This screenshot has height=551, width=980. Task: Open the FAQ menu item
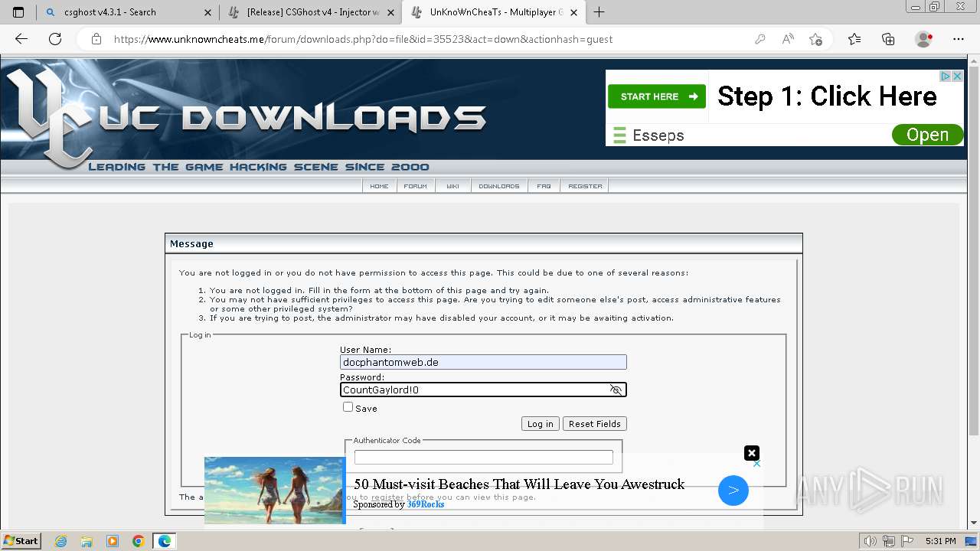tap(544, 186)
